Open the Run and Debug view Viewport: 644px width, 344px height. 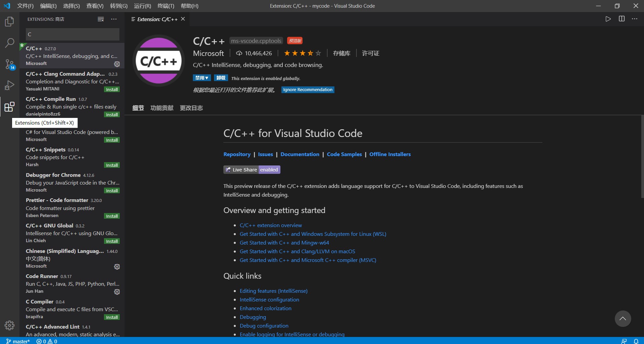click(9, 85)
